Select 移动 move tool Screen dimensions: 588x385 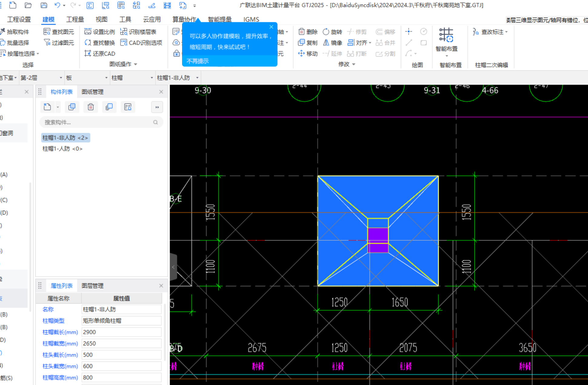(308, 54)
